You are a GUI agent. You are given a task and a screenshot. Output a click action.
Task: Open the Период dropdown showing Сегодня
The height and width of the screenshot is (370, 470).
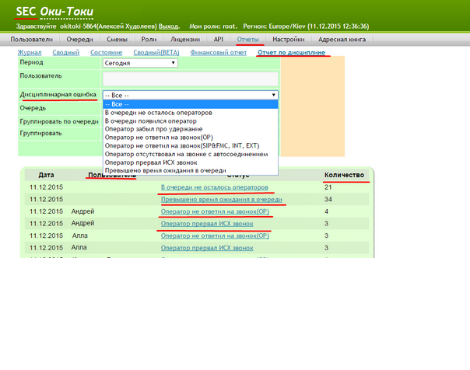point(140,63)
